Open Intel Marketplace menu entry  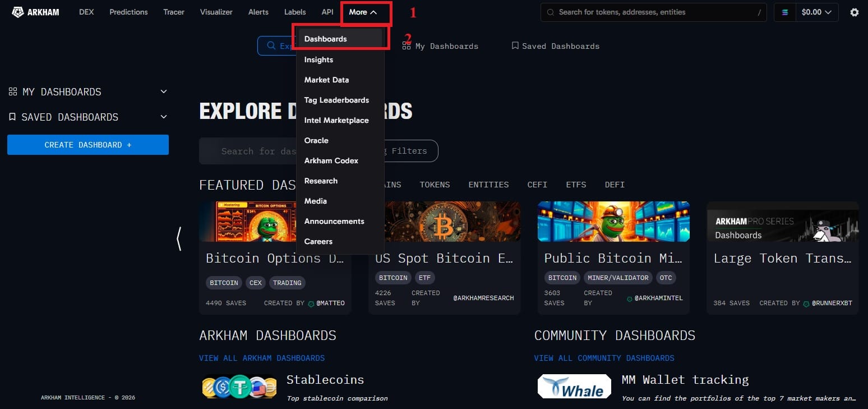[336, 120]
